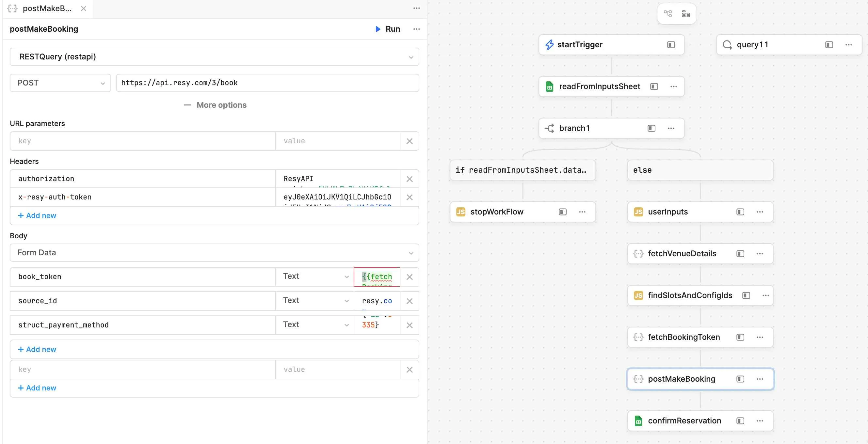Open the RESTQuery (restapi) resource dropdown
868x444 pixels.
(214, 56)
